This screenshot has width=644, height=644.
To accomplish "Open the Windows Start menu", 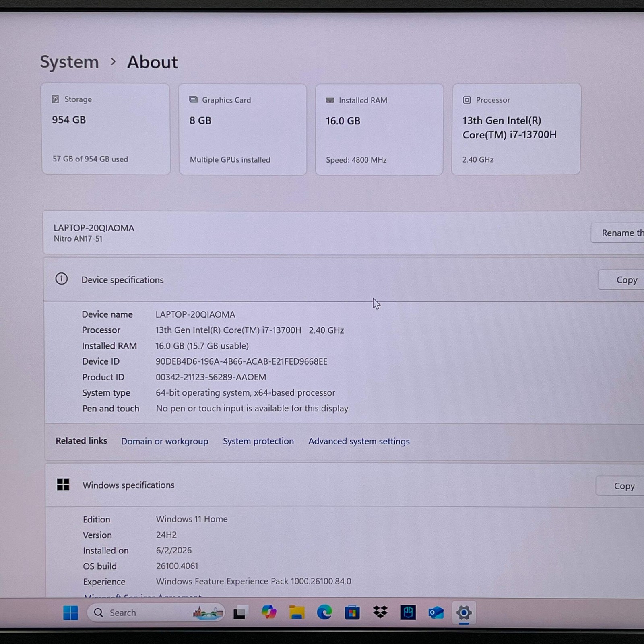I will point(70,613).
